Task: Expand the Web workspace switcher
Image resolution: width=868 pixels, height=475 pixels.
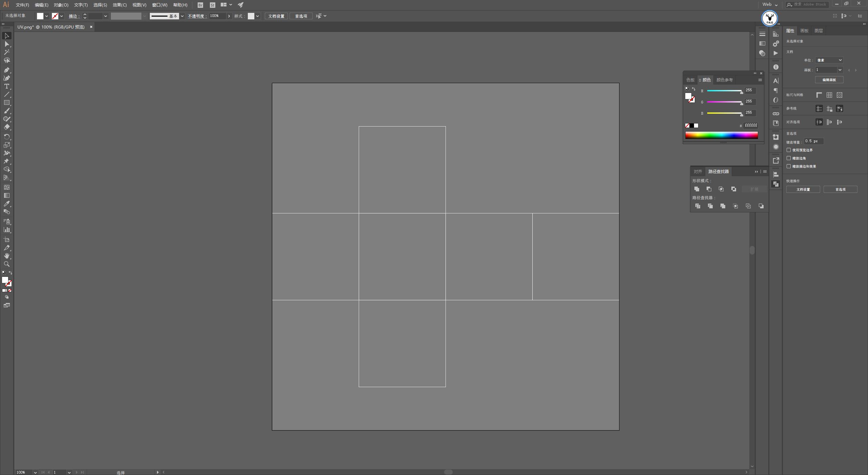Action: pos(770,4)
